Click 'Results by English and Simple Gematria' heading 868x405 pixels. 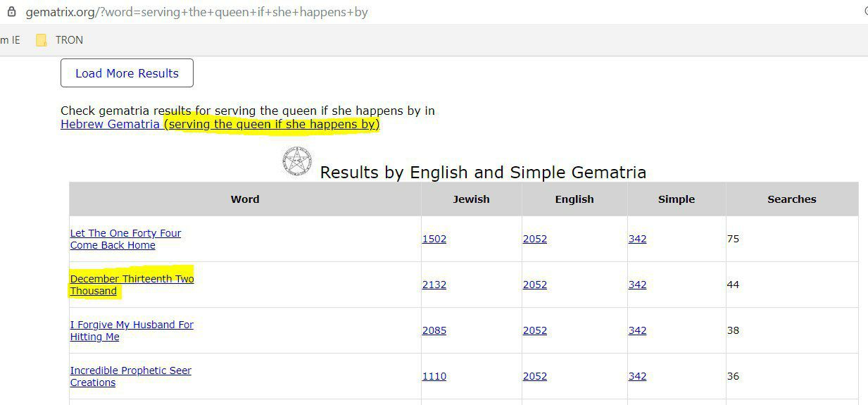[483, 173]
